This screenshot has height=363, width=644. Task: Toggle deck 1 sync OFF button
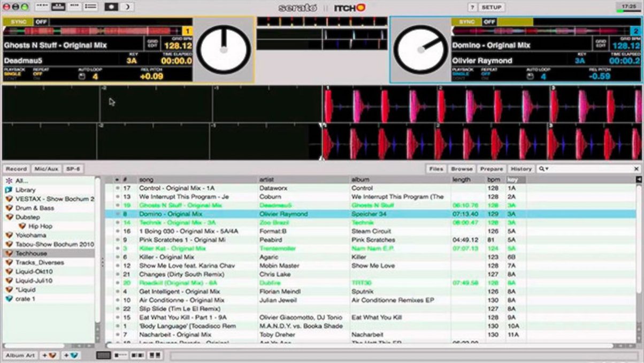click(42, 22)
